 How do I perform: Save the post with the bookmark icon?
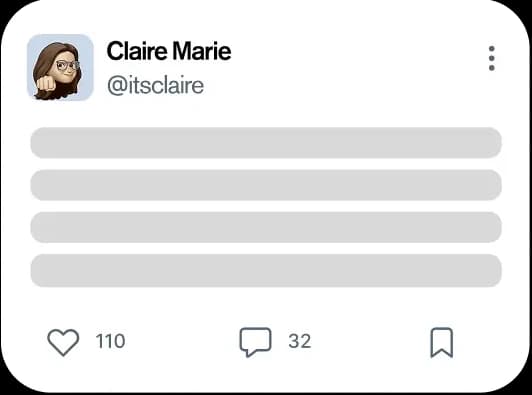coord(442,342)
